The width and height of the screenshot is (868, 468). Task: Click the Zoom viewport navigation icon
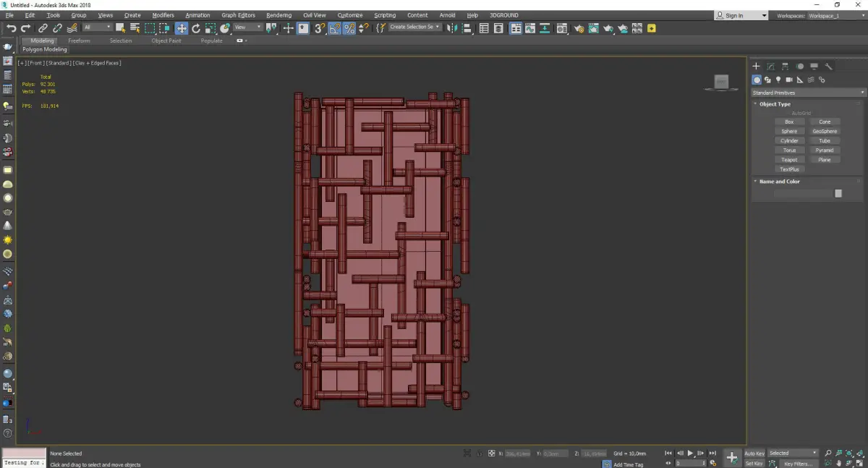pyautogui.click(x=828, y=454)
